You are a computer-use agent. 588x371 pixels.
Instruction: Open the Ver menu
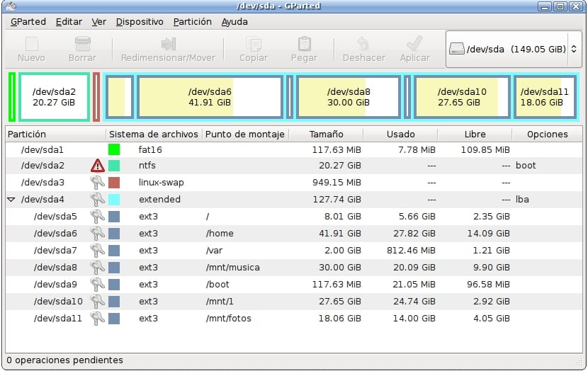coord(99,22)
